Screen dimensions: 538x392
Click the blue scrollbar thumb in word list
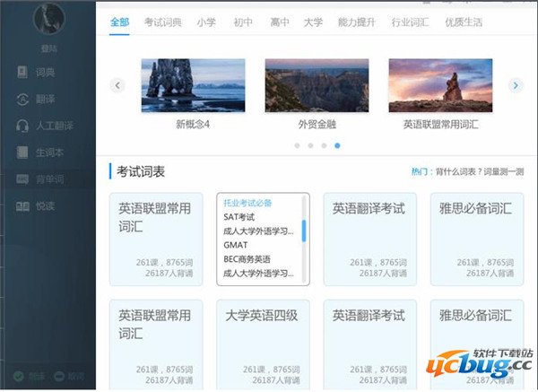pyautogui.click(x=304, y=231)
